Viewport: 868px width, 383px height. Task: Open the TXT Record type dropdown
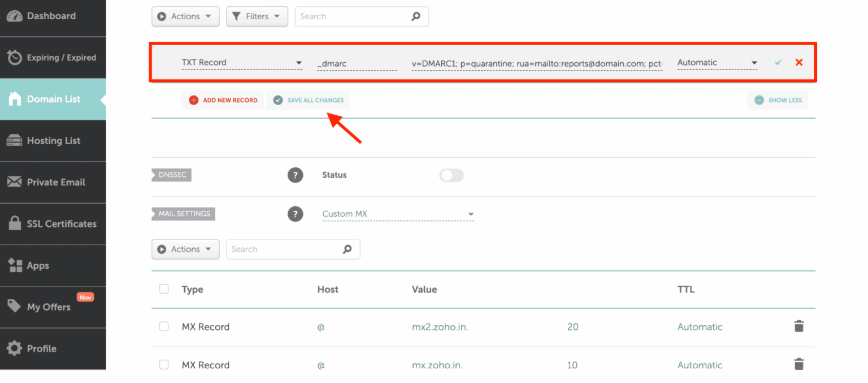point(242,62)
